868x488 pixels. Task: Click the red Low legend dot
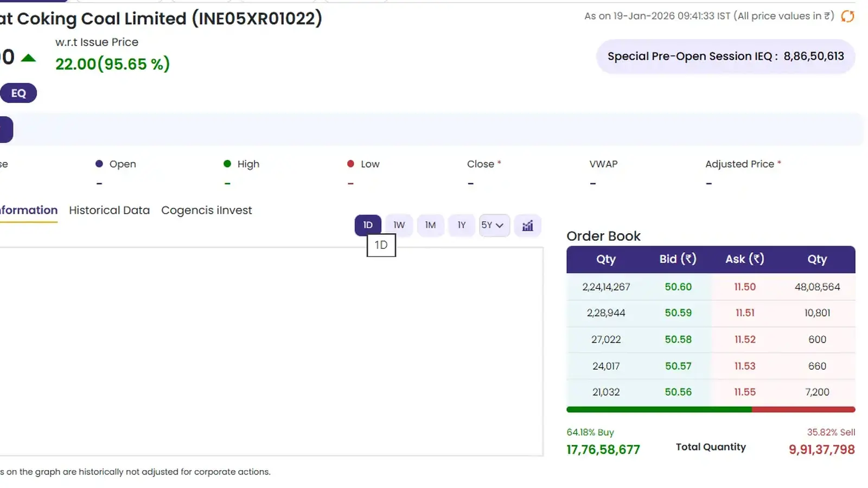[x=350, y=164]
